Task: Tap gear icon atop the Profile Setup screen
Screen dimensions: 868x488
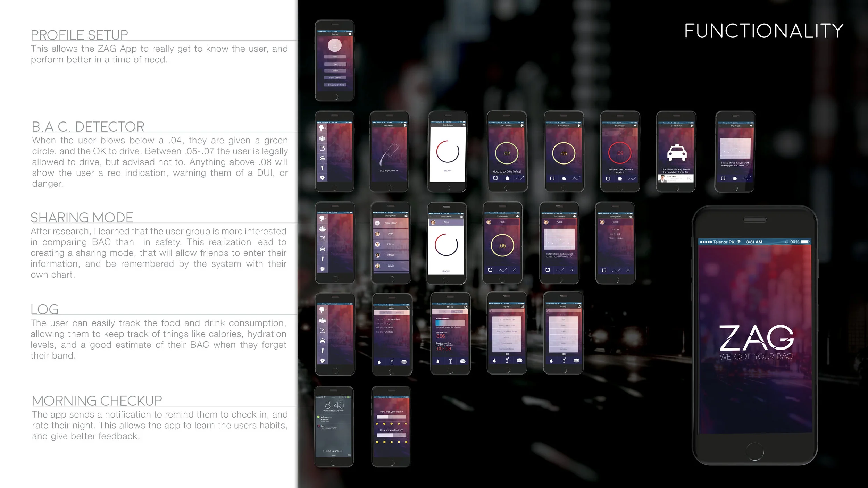Action: click(x=350, y=34)
